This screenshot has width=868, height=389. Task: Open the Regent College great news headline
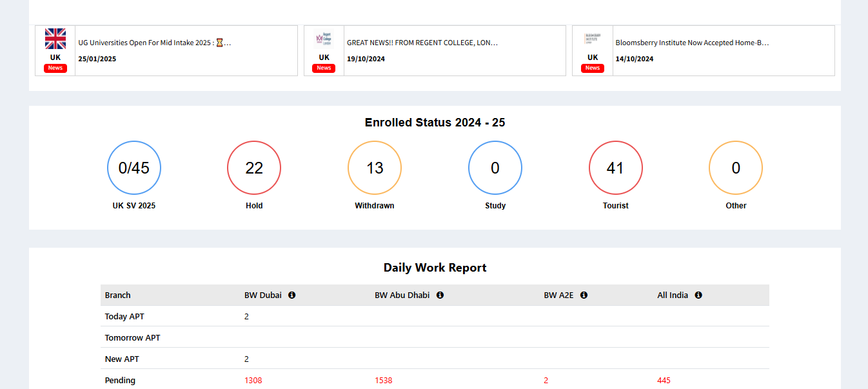422,43
